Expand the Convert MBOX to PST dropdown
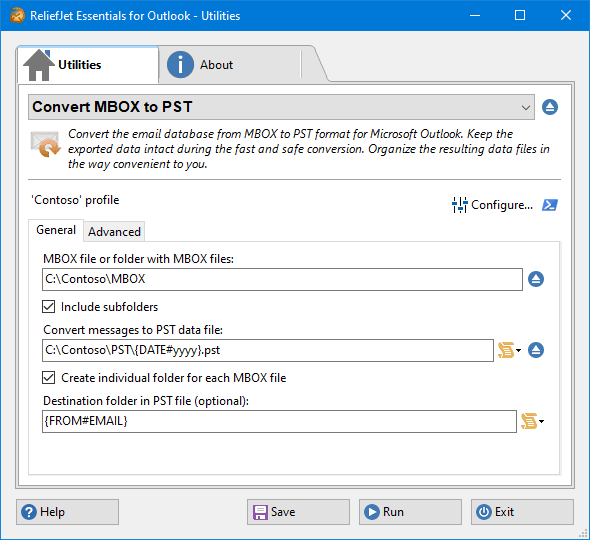The height and width of the screenshot is (540, 590). [x=281, y=107]
